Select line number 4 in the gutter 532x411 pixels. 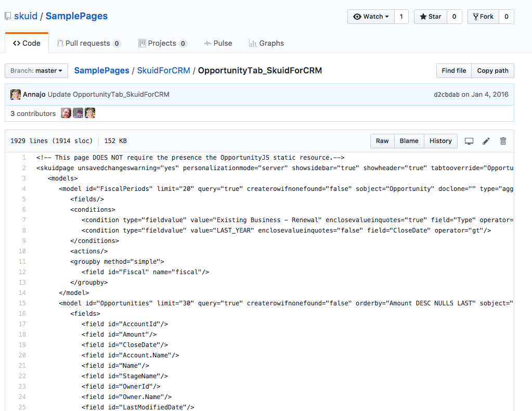(24, 189)
